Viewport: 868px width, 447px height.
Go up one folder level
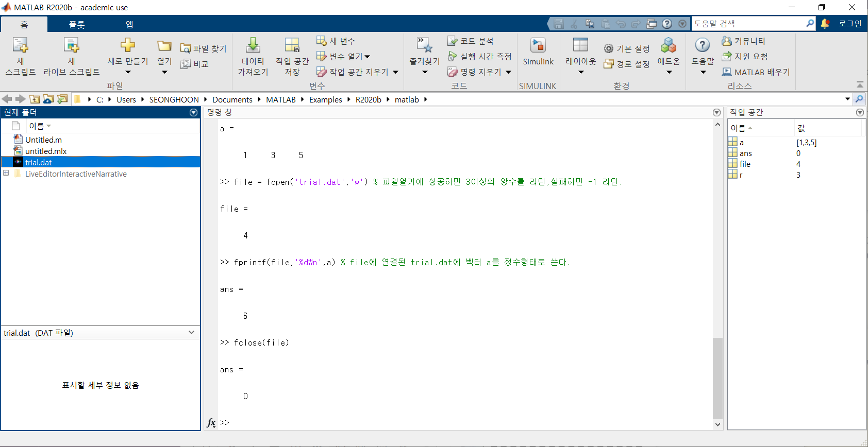pyautogui.click(x=35, y=99)
